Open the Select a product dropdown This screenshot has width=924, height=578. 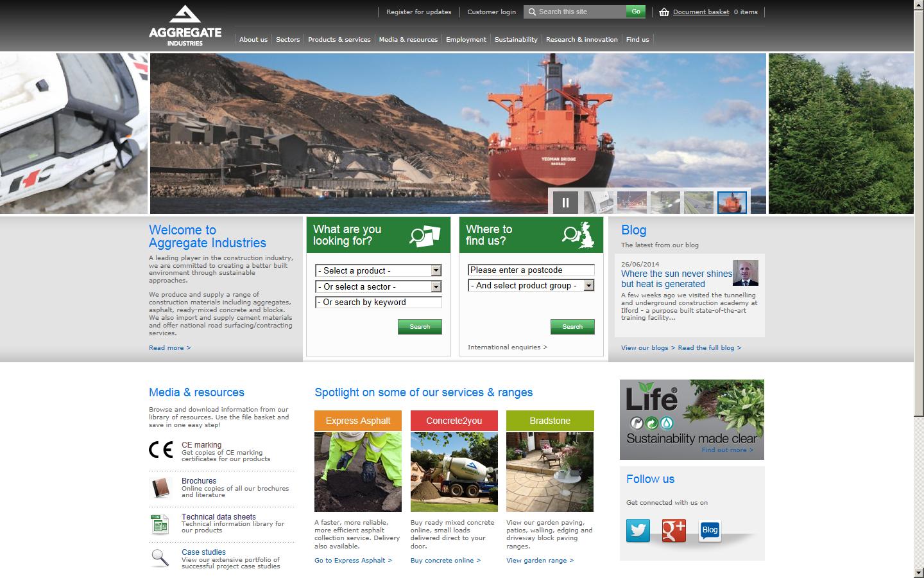[x=435, y=270]
